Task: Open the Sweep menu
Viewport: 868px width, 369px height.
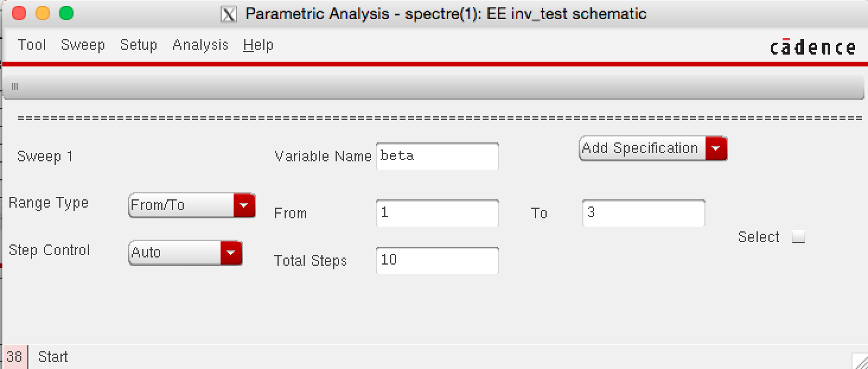Action: (82, 45)
